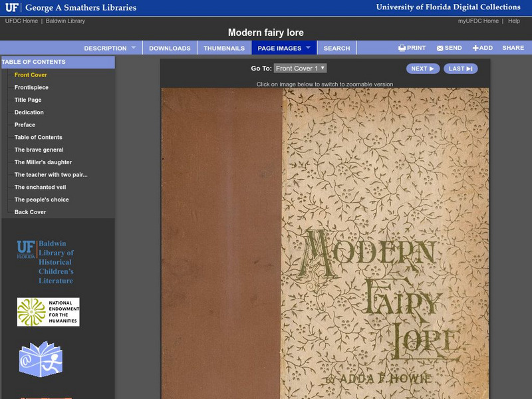Select the Frontispiece entry
Viewport: 532px width, 399px height.
click(32, 87)
